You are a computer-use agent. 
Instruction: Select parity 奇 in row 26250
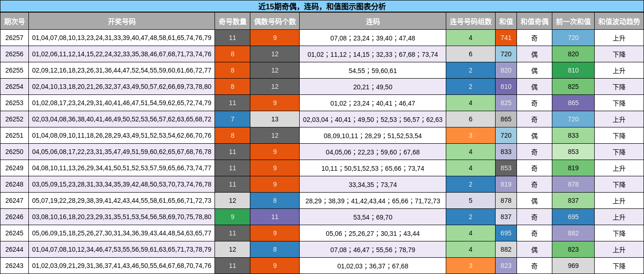[534, 152]
